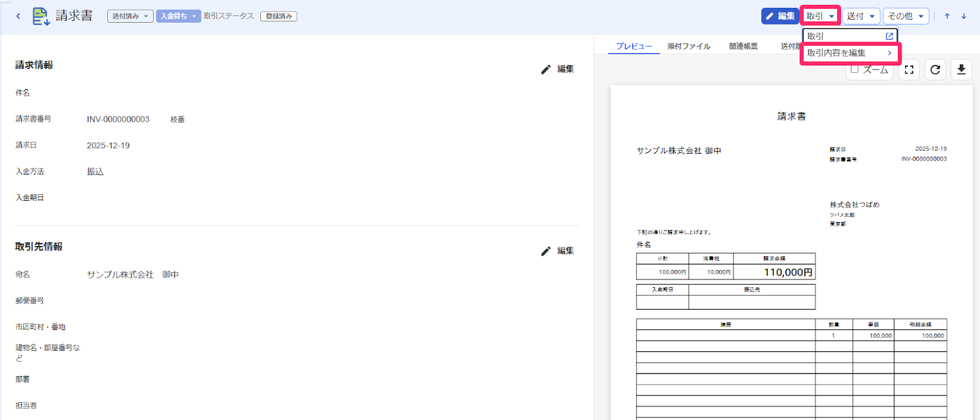
Task: Open the 入金待ち status dropdown
Action: pyautogui.click(x=178, y=17)
